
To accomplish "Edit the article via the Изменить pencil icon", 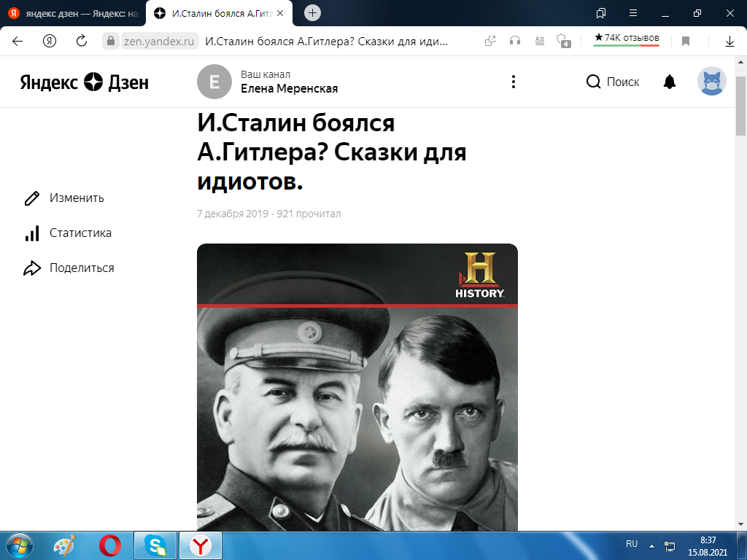I will (x=31, y=198).
